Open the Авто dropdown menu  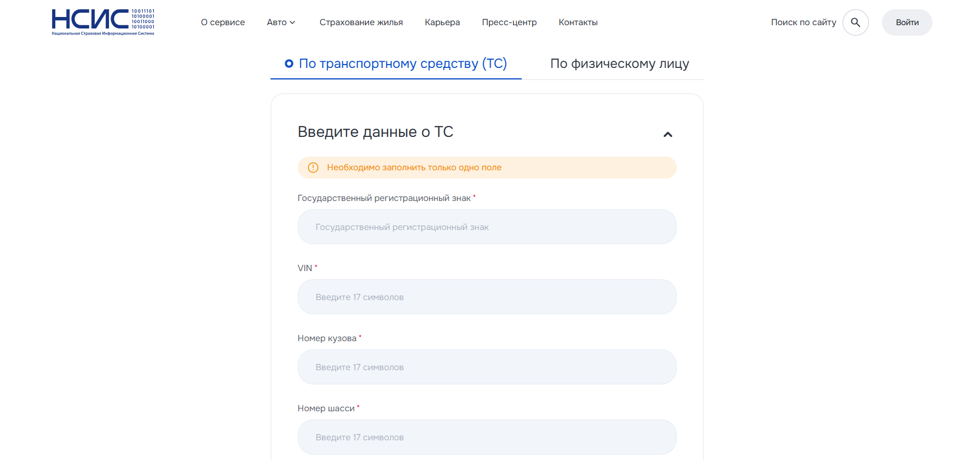pyautogui.click(x=277, y=22)
